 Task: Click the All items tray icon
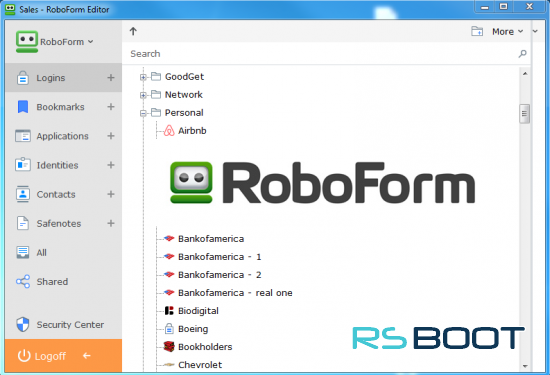coord(23,252)
